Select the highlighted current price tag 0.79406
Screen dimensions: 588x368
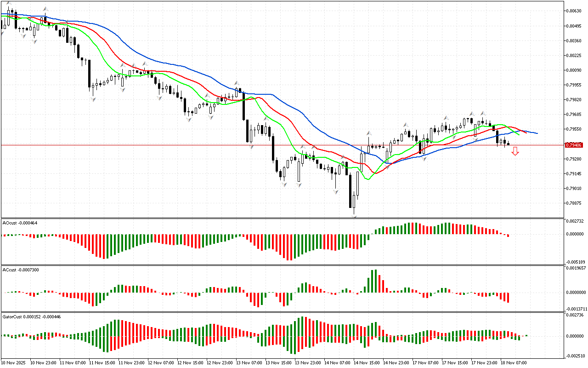(x=574, y=145)
